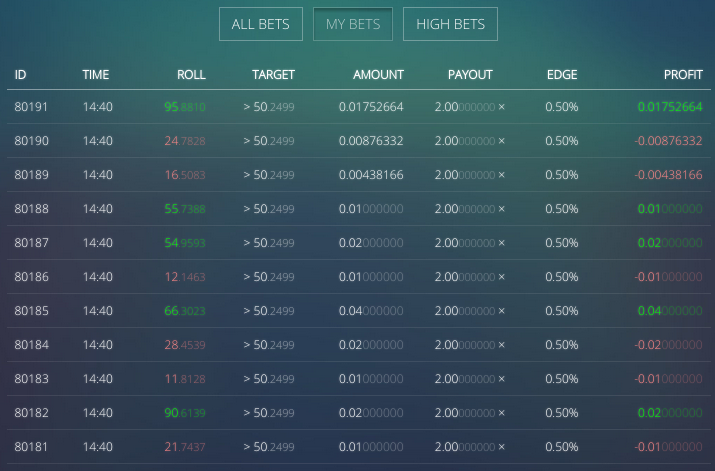Switch to the ALL BETS tab
715x471 pixels.
click(x=260, y=24)
